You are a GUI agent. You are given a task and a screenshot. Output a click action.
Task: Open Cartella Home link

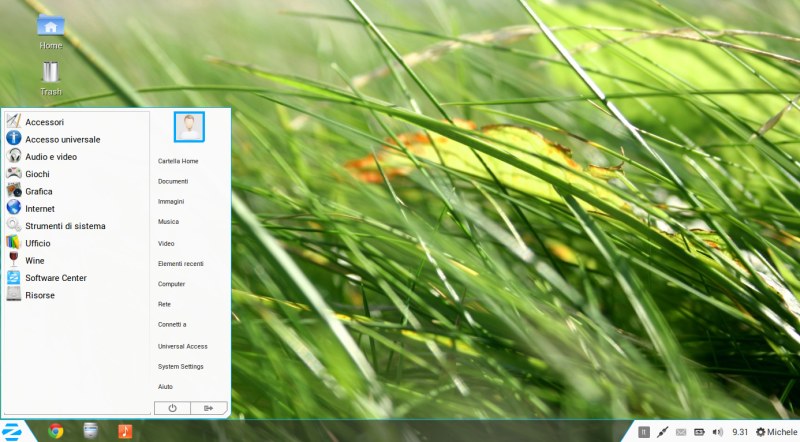[178, 161]
